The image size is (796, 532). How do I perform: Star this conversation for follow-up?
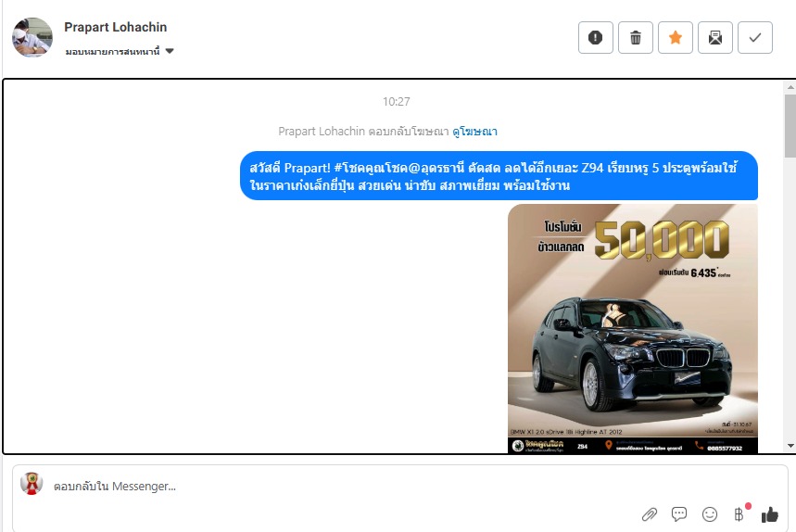676,38
